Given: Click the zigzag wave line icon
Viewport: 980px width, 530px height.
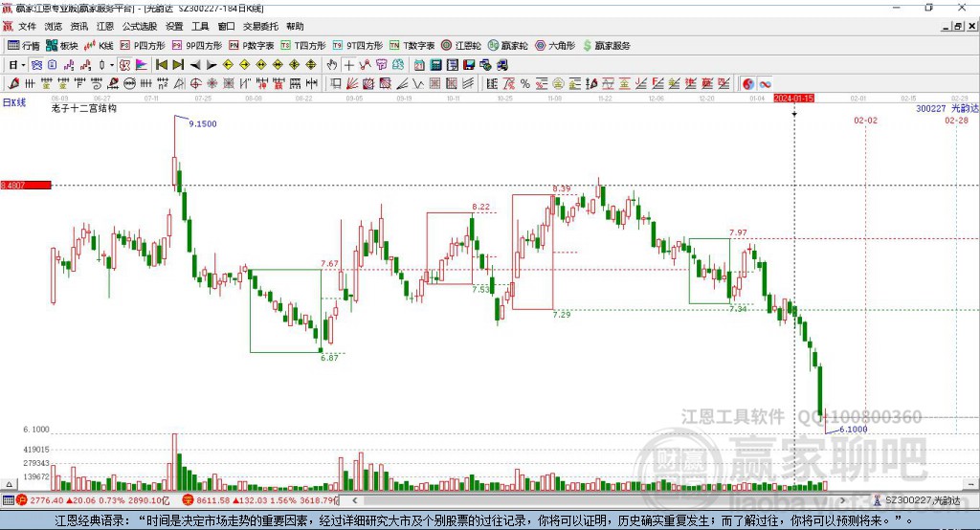Looking at the screenshot, I should click(x=418, y=84).
